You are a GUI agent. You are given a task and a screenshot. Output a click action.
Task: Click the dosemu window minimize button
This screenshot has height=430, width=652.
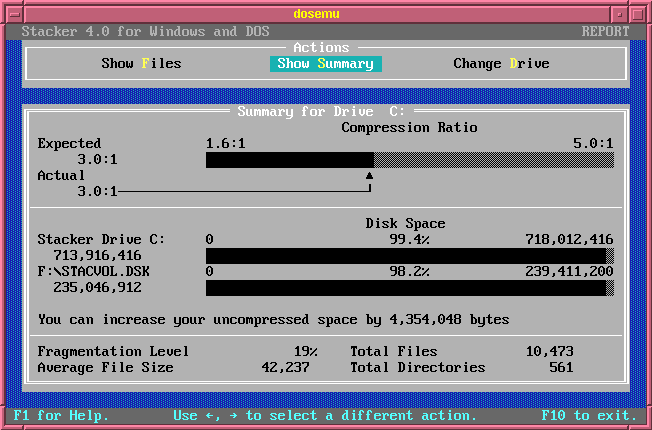tap(620, 15)
